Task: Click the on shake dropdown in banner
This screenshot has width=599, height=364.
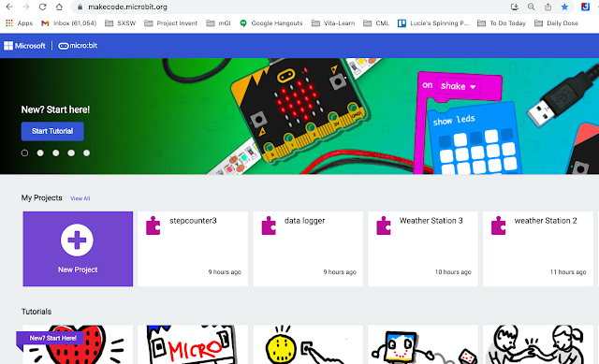Action: click(x=458, y=86)
